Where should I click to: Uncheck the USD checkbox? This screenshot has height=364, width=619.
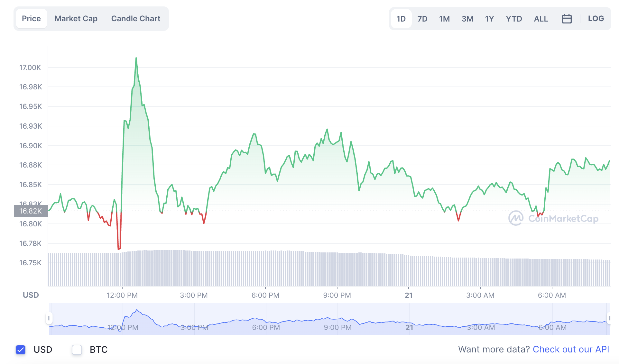(x=21, y=350)
